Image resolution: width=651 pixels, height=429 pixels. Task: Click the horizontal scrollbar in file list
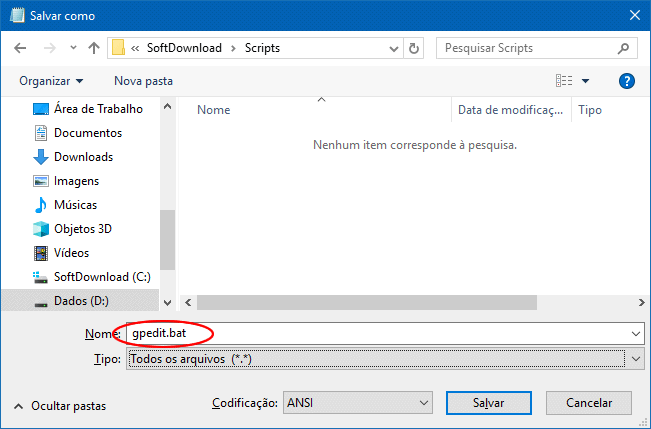[x=411, y=302]
